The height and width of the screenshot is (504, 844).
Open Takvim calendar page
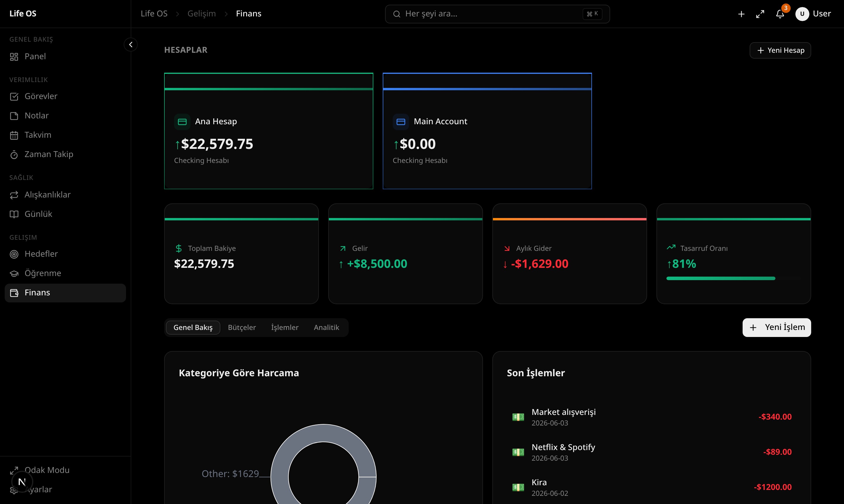pyautogui.click(x=65, y=135)
